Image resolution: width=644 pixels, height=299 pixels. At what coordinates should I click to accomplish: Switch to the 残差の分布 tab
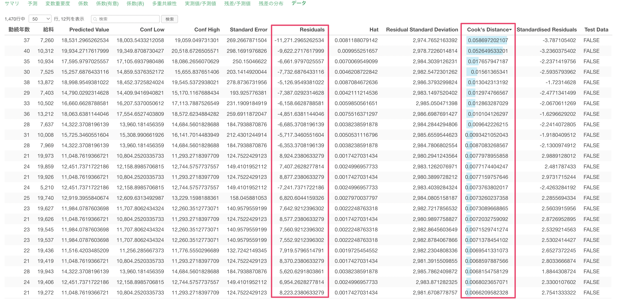(x=271, y=3)
